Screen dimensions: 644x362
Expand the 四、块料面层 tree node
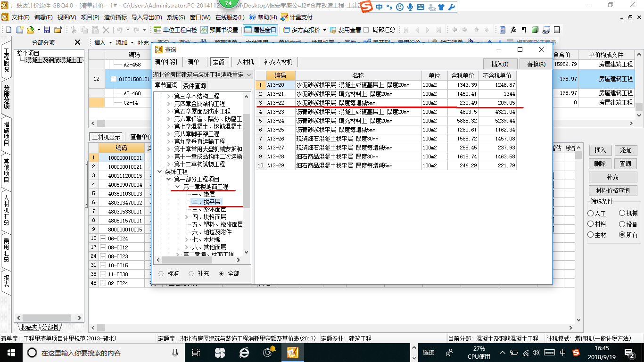(x=187, y=217)
